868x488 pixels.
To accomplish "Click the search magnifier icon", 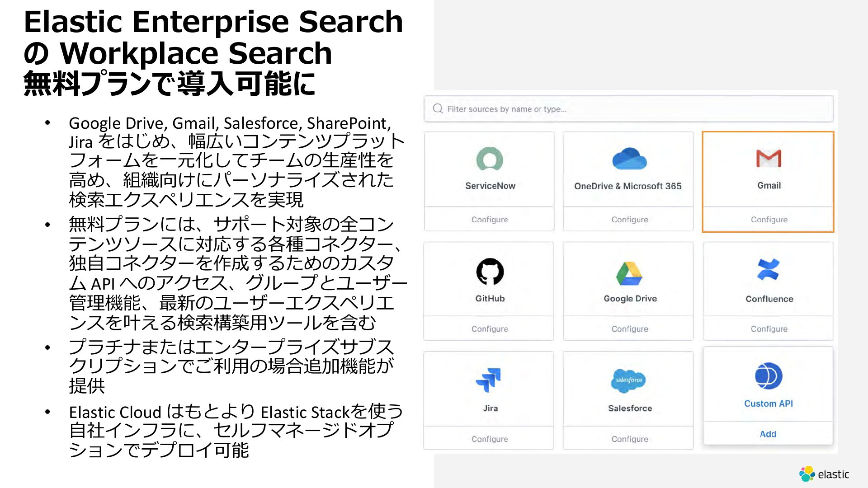I will (438, 108).
